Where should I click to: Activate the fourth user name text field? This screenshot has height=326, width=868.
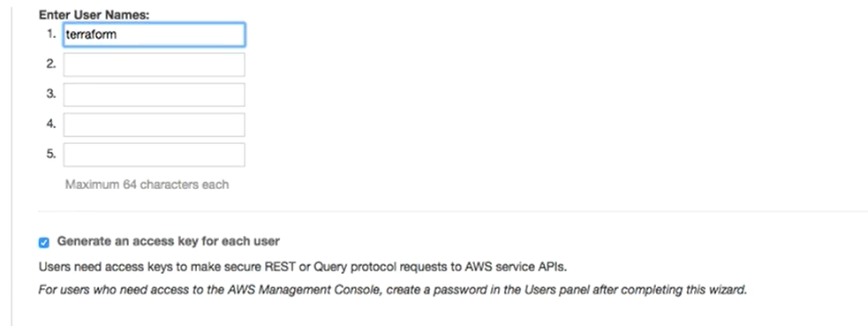pos(154,125)
